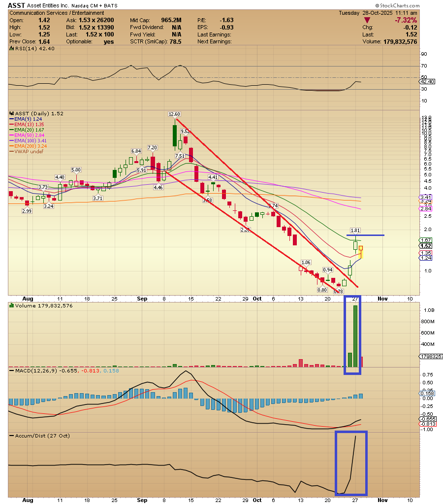Click the 1.81 high price label
The height and width of the screenshot is (504, 443).
[x=355, y=231]
